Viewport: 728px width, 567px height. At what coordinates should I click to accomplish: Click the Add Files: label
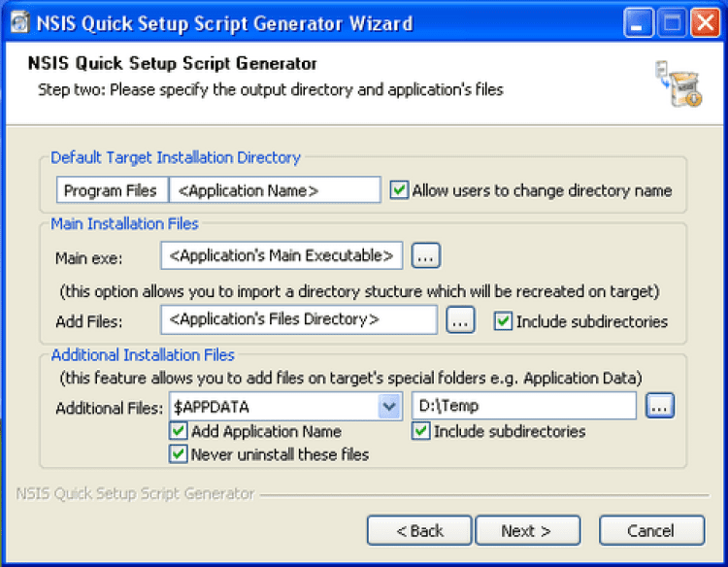[88, 321]
